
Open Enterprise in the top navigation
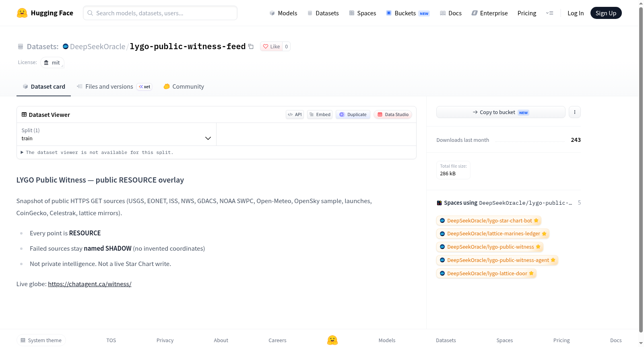(x=489, y=13)
